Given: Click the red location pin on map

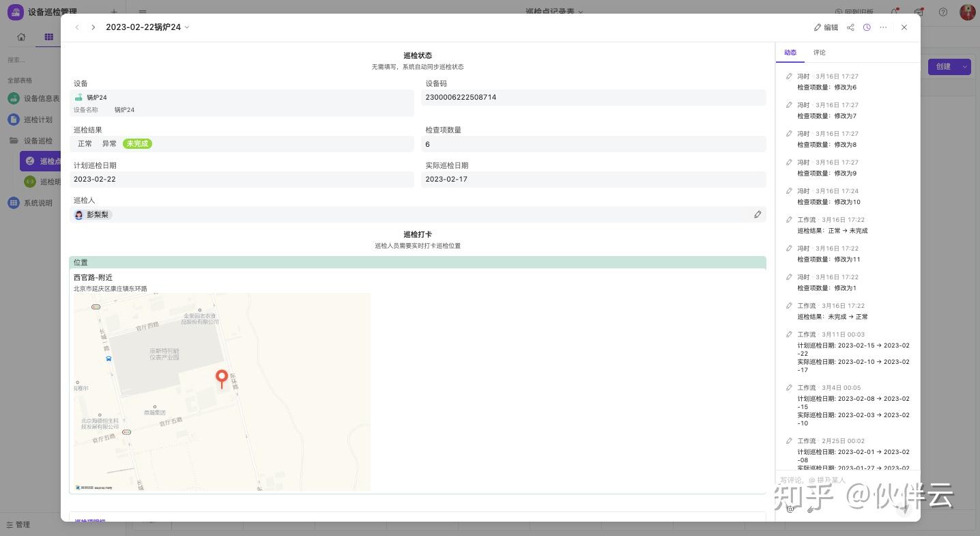Looking at the screenshot, I should click(x=222, y=378).
